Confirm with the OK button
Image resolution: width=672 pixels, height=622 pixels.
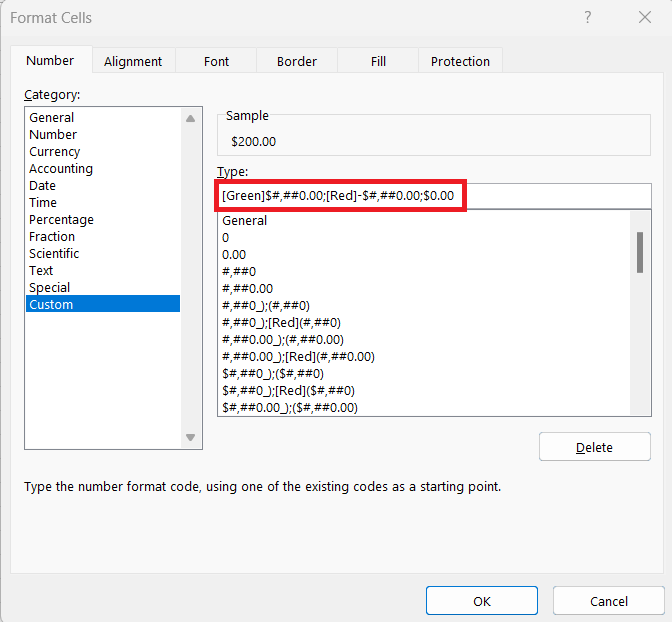tap(482, 601)
